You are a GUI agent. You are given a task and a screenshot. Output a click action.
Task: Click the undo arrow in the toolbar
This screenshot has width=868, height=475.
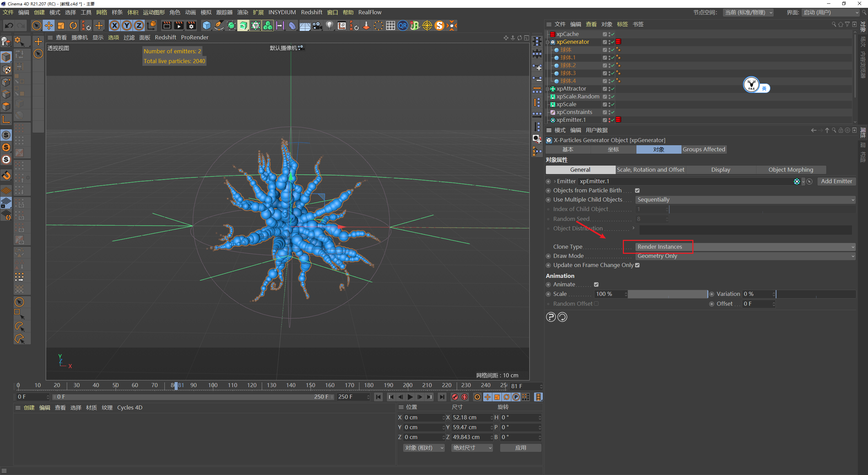tap(9, 25)
